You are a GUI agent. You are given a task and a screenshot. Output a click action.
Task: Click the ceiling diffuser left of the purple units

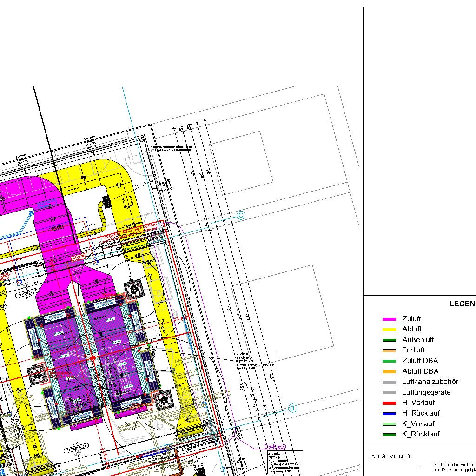pos(37,375)
